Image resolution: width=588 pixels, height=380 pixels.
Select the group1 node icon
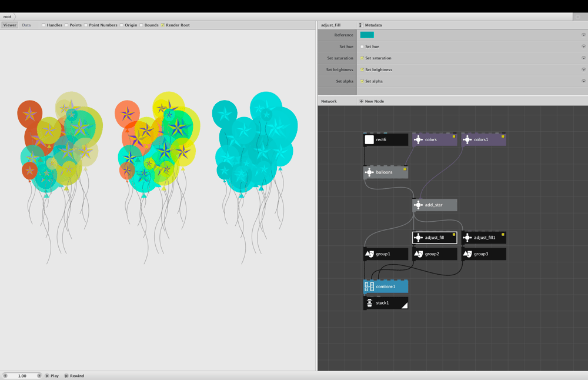point(369,254)
